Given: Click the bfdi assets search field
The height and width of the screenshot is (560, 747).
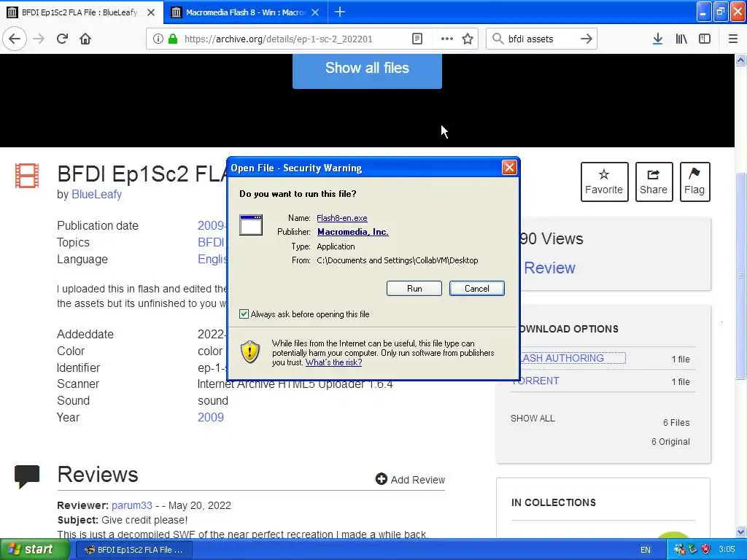Looking at the screenshot, I should coord(541,39).
